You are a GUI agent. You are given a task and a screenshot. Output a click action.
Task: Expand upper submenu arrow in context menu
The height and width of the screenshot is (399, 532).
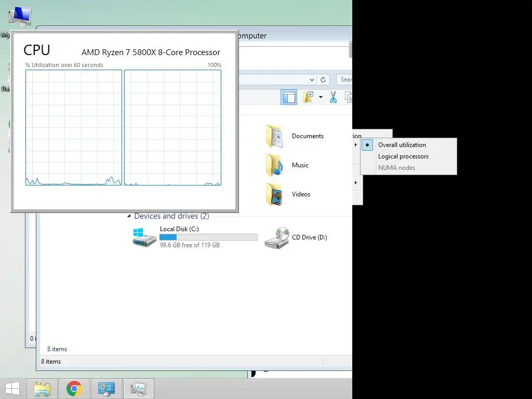click(x=355, y=144)
